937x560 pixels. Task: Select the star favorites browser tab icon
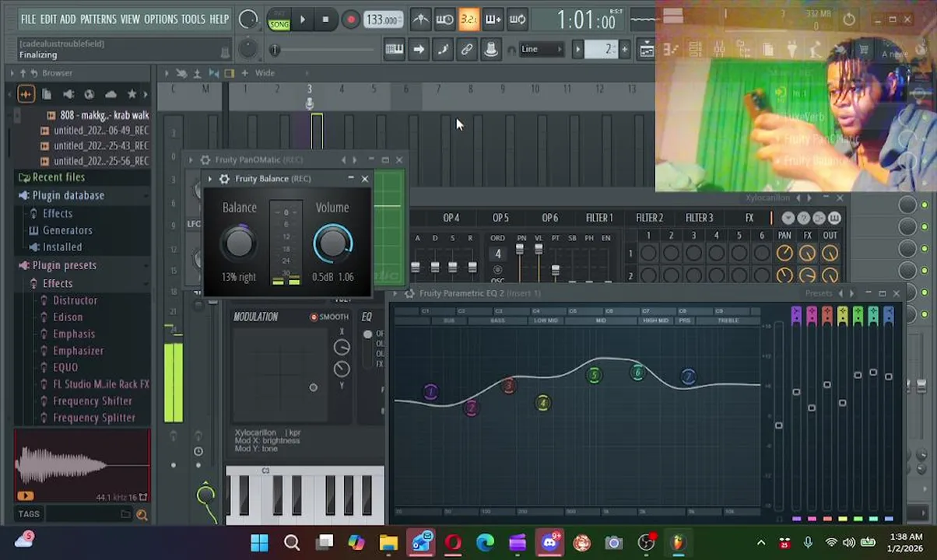click(x=132, y=94)
